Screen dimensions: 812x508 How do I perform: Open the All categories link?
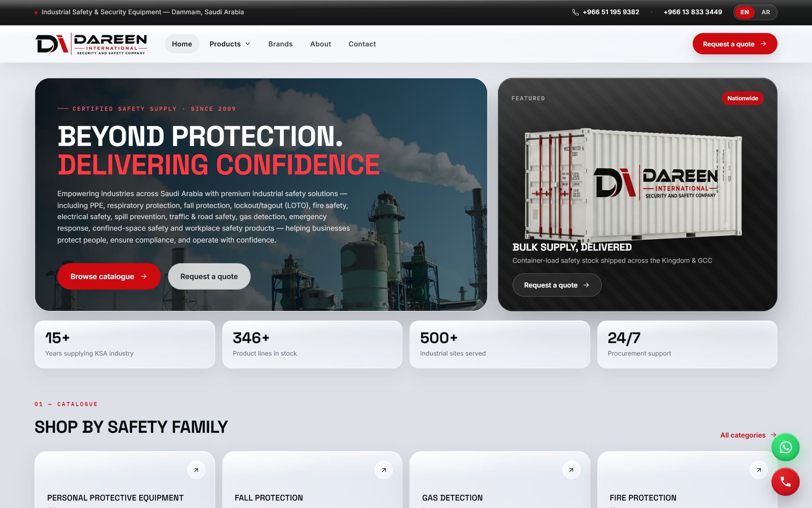coord(748,435)
